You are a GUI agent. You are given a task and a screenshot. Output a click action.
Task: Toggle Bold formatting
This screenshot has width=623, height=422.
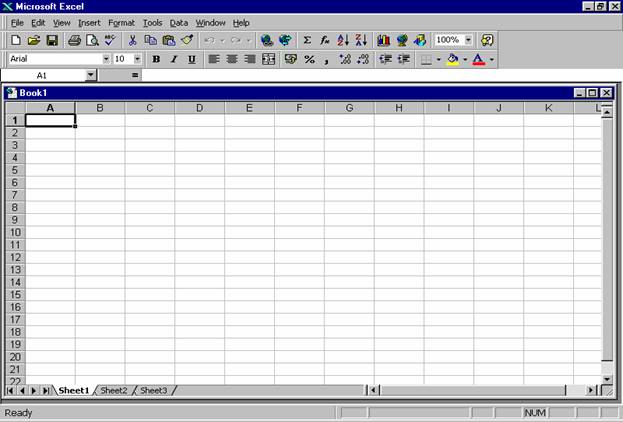[x=156, y=59]
